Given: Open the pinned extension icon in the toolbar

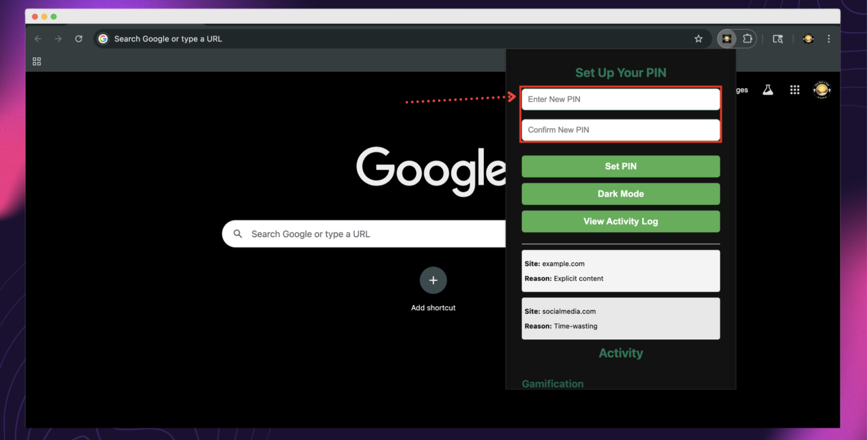Looking at the screenshot, I should click(x=727, y=39).
